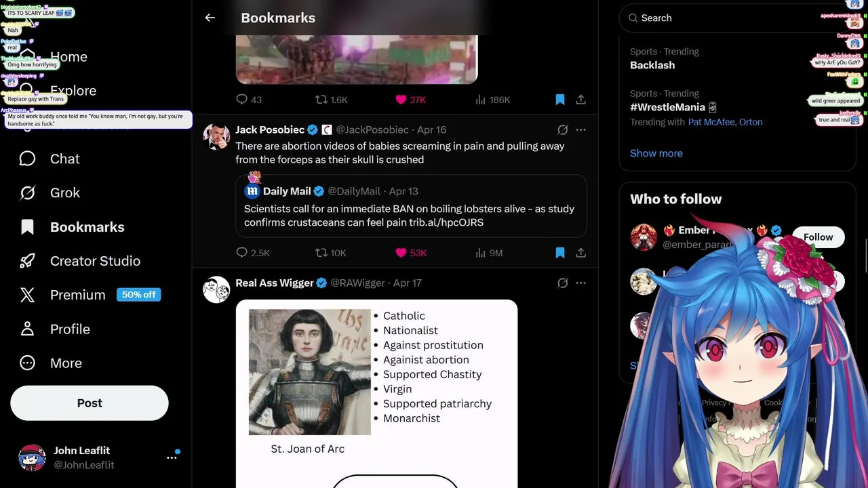Open St. Joan of Arc image
The image size is (868, 488).
(x=310, y=372)
